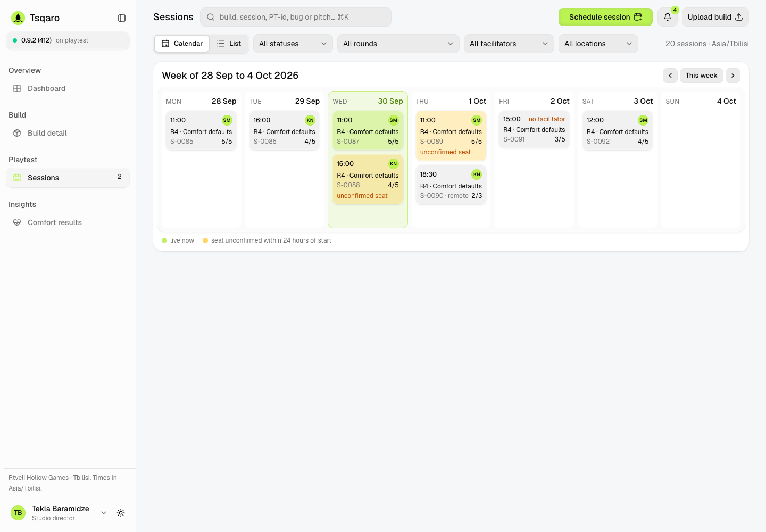This screenshot has height=532, width=766.
Task: Collapse the sidebar panel icon
Action: [x=122, y=18]
